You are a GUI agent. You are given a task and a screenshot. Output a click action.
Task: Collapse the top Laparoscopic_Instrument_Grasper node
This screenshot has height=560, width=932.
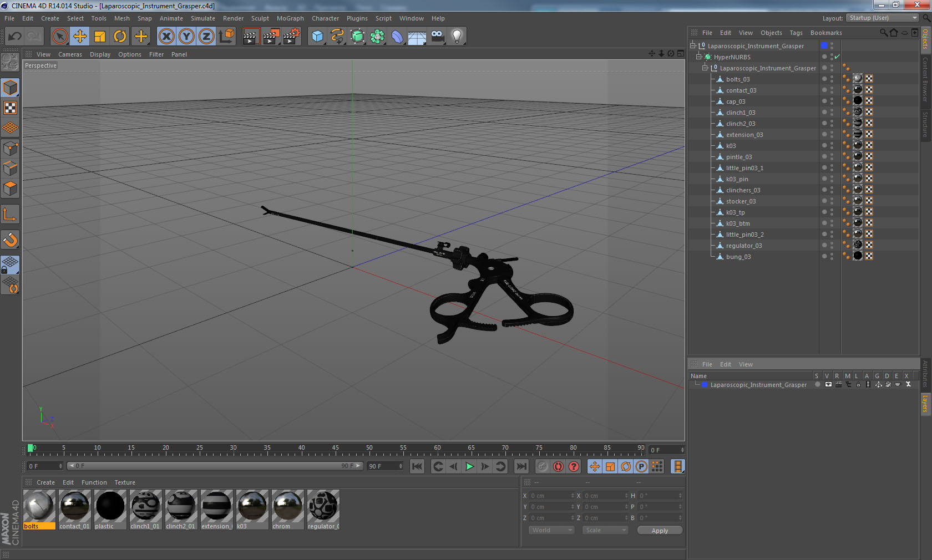pos(693,46)
